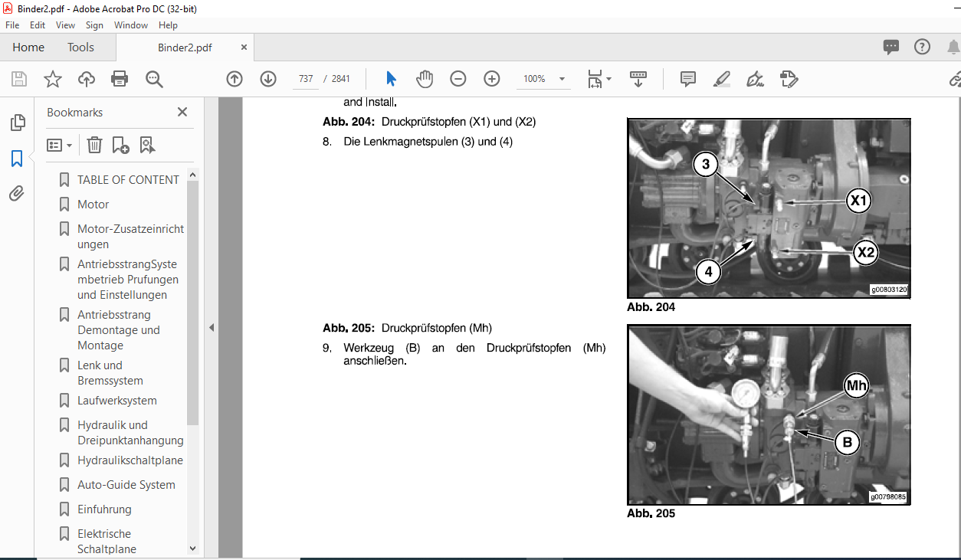The width and height of the screenshot is (961, 560).
Task: Open the notifications chat icon in the top right
Action: tap(891, 47)
